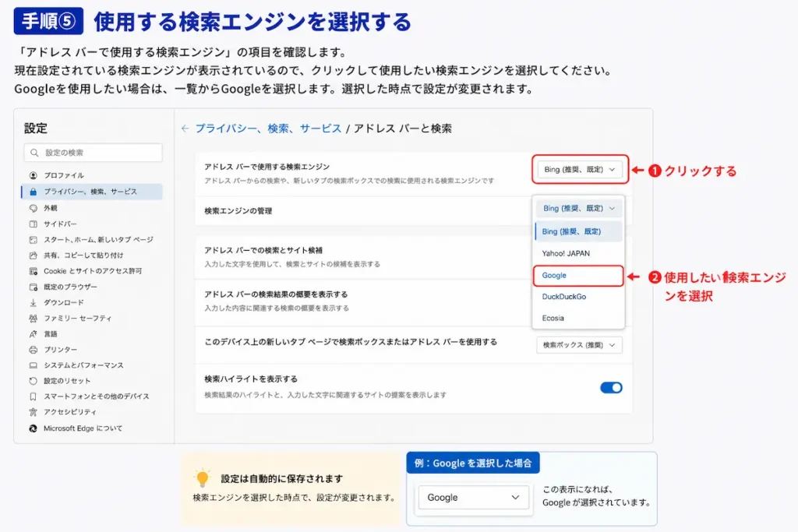Click the Phone and other devices icon
This screenshot has width=798, height=532.
[x=33, y=396]
